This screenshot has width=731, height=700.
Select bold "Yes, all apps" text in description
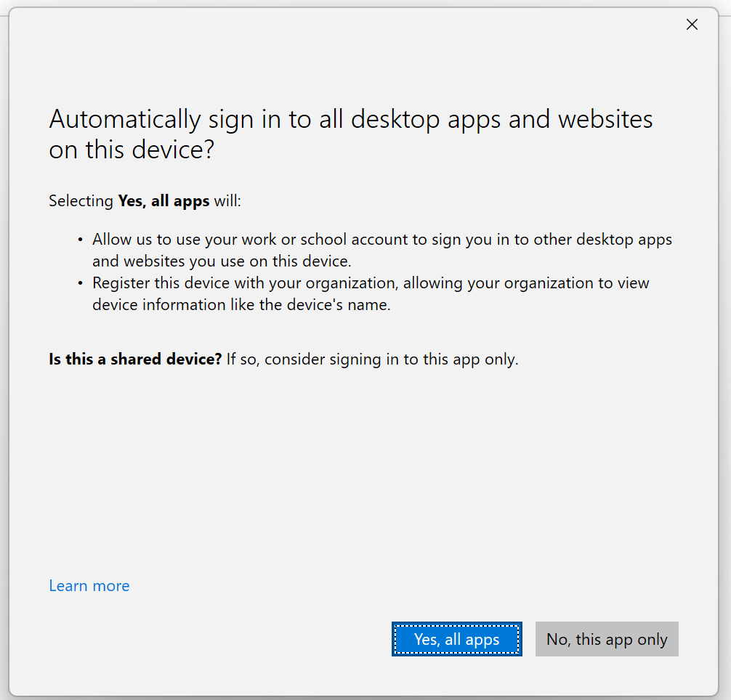[163, 201]
